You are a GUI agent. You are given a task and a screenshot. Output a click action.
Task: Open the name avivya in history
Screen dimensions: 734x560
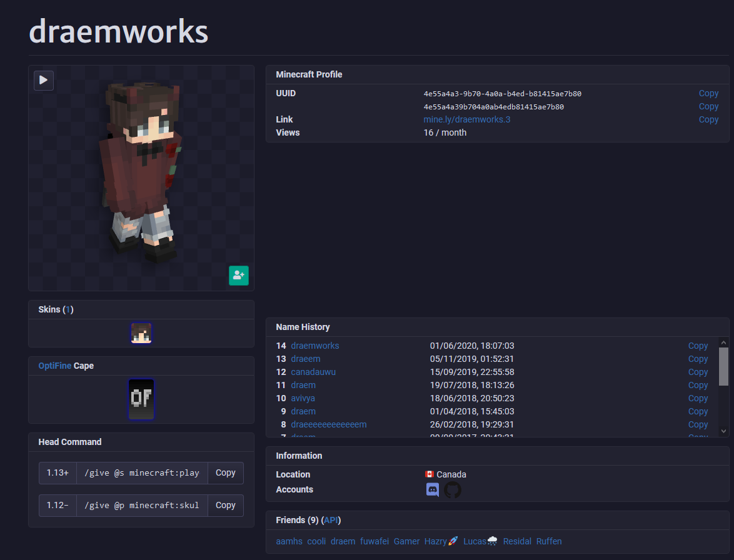[303, 398]
